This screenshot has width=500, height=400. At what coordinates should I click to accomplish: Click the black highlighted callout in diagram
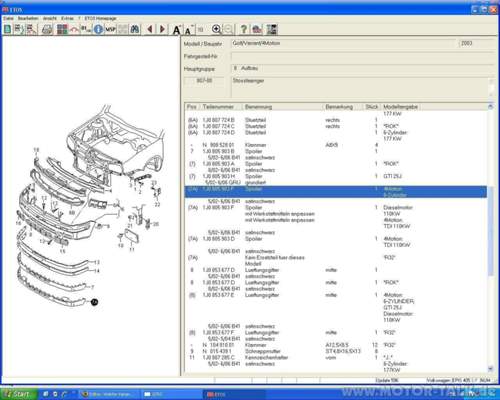pos(94,302)
